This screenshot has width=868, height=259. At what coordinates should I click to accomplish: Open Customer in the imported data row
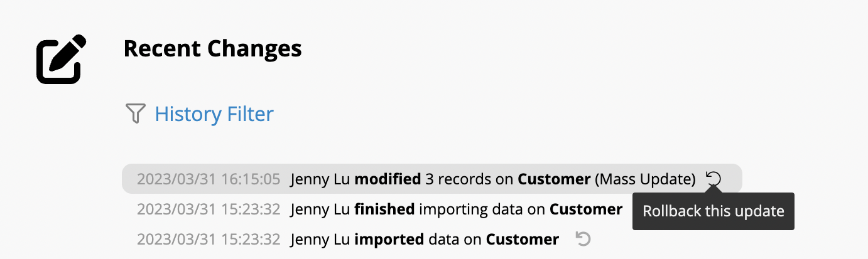pos(523,239)
